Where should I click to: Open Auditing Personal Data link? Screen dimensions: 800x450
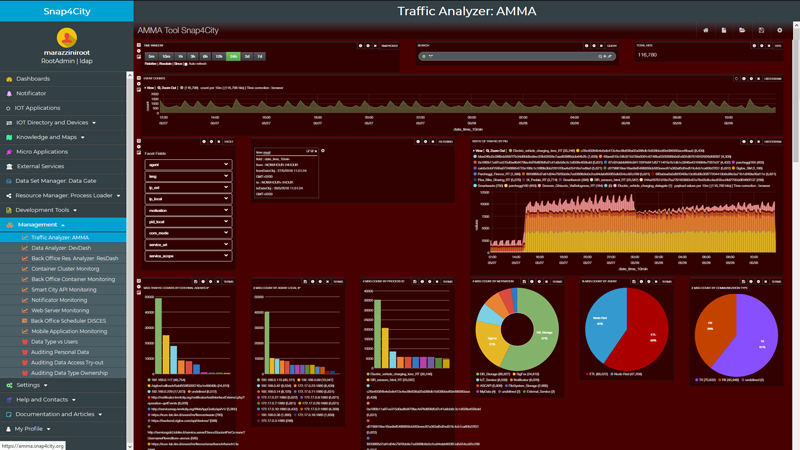[x=61, y=352]
